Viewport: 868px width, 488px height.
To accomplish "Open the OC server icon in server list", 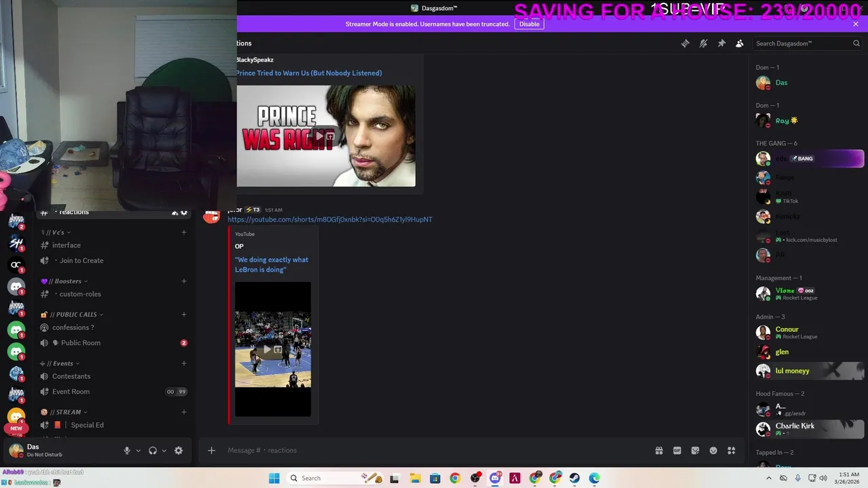I will 16,265.
